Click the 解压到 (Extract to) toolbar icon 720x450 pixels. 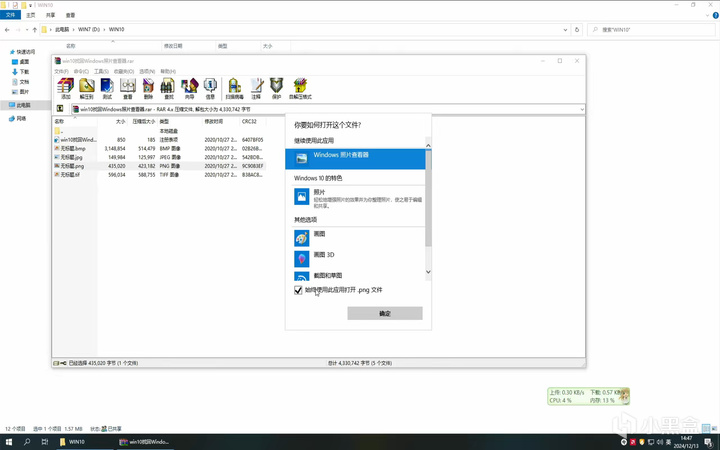click(x=86, y=88)
